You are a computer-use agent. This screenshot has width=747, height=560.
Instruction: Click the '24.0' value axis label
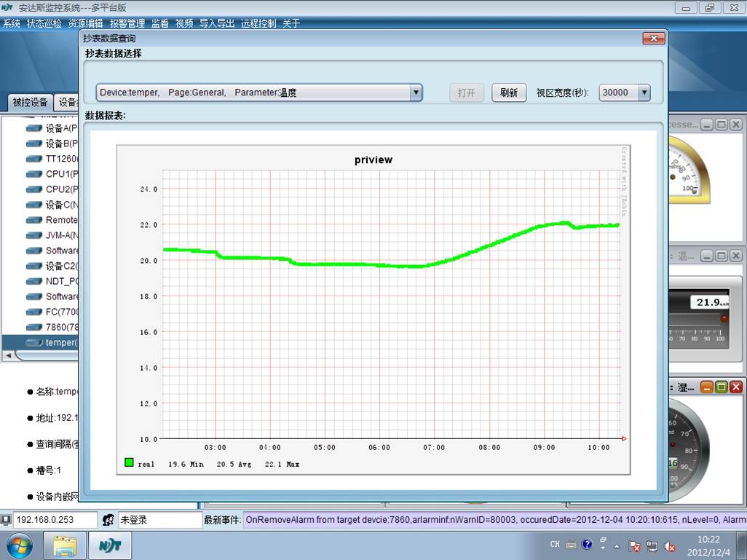pyautogui.click(x=149, y=189)
